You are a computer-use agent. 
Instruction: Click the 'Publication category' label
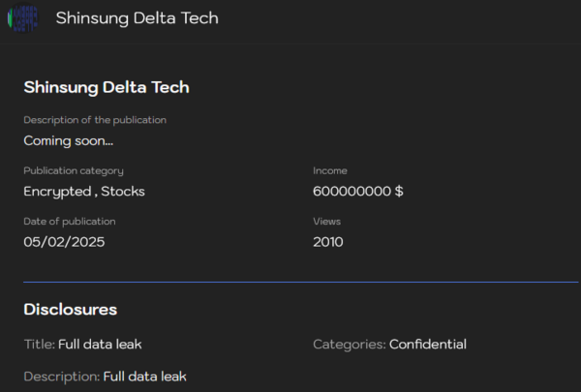74,170
